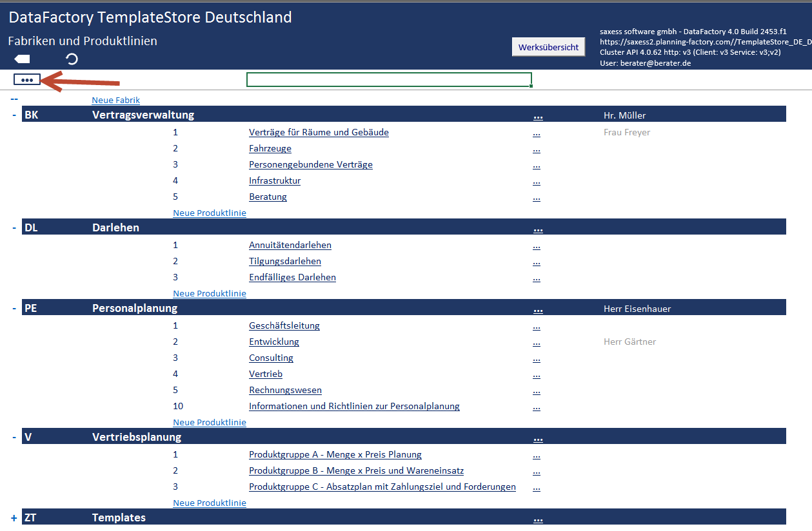Expand the ZT Templates section
Image resolution: width=812 pixels, height=531 pixels.
pos(14,518)
